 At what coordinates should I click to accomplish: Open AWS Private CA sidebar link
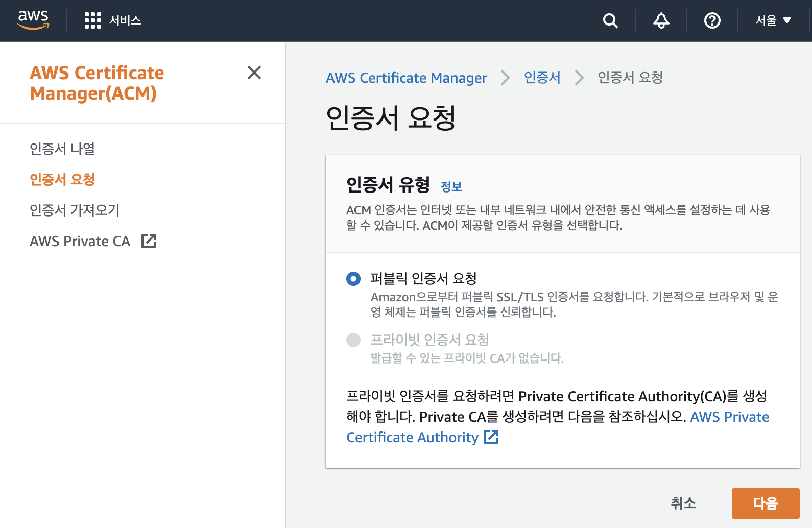80,241
